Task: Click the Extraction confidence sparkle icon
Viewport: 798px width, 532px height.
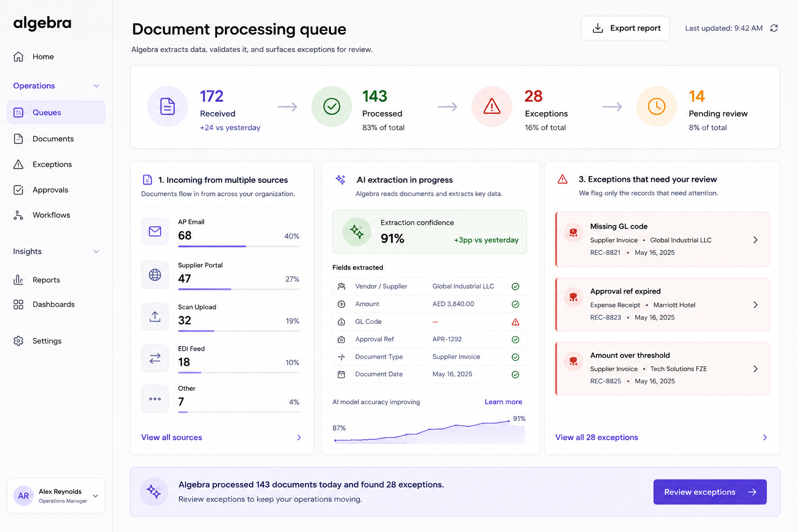Action: coord(357,232)
